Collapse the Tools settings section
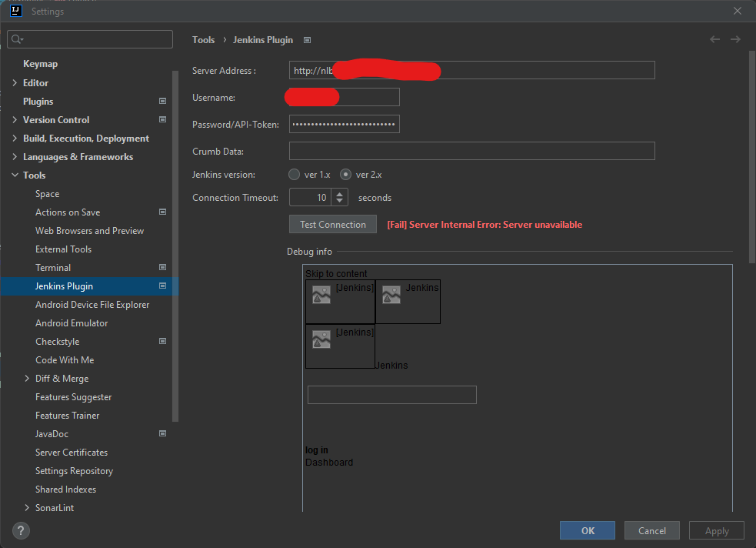Screen dimensions: 756x548 click(14, 175)
